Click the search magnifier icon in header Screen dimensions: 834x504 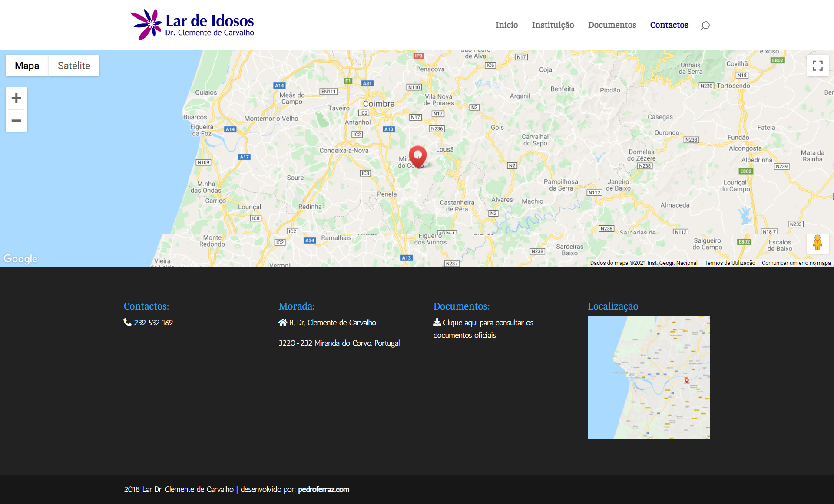(705, 26)
